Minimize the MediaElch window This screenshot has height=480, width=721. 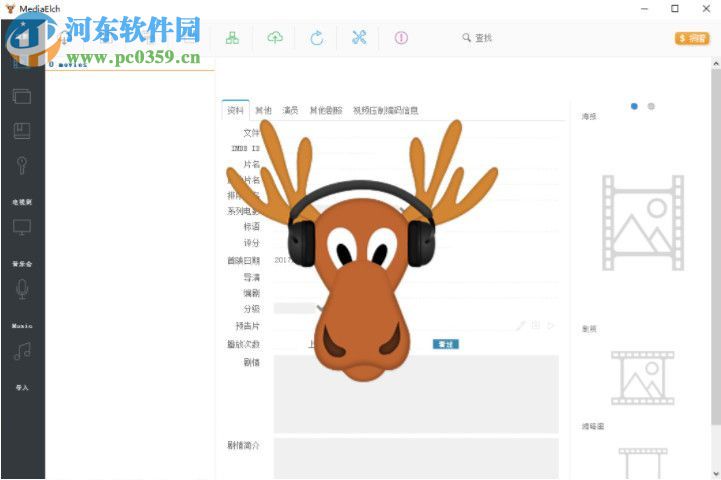click(644, 9)
